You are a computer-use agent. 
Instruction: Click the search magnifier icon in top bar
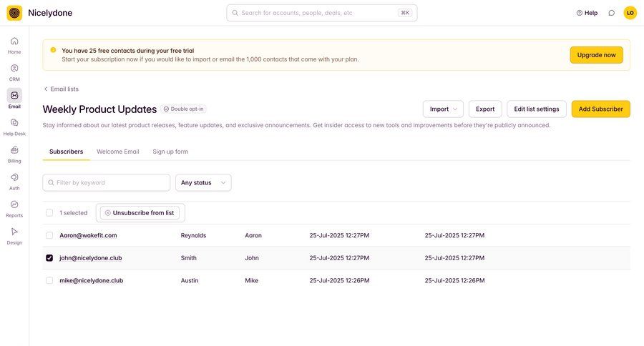(235, 13)
